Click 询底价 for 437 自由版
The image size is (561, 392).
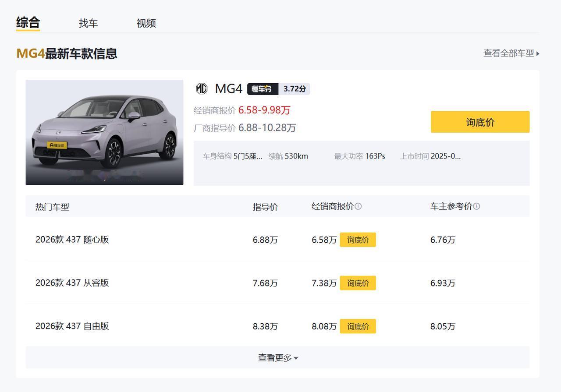pyautogui.click(x=358, y=327)
